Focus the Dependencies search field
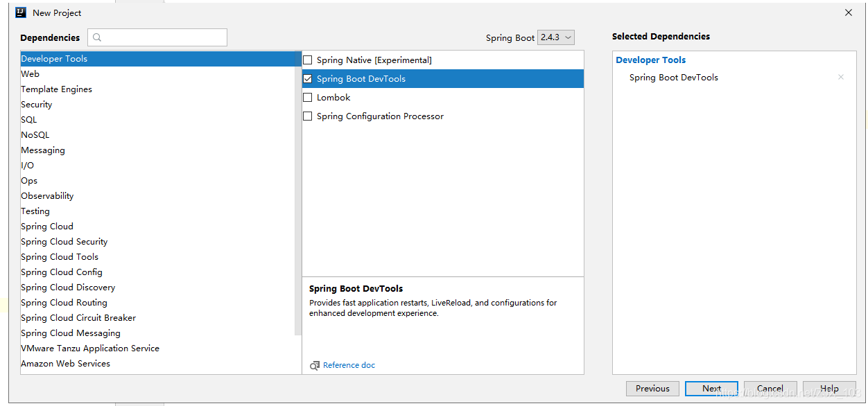This screenshot has height=406, width=868. pos(157,37)
